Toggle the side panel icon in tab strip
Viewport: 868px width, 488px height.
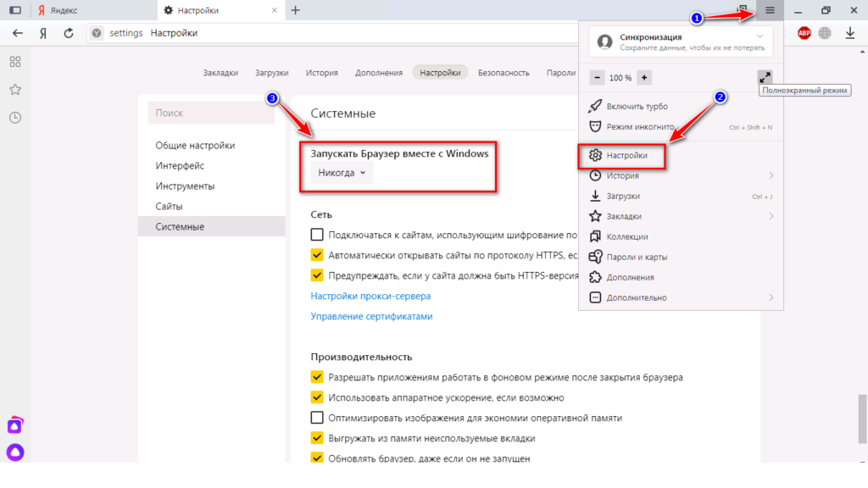coord(15,10)
